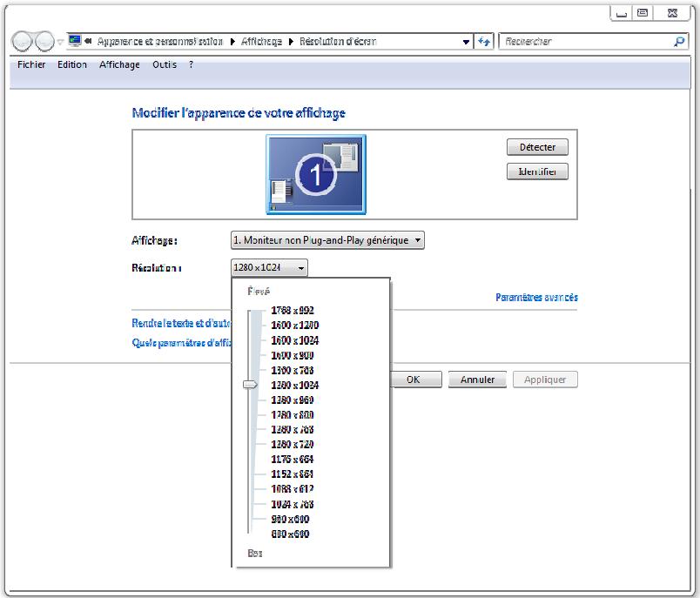Viewport: 700px width, 598px height.
Task: Open the address bar history dropdown
Action: 465,41
